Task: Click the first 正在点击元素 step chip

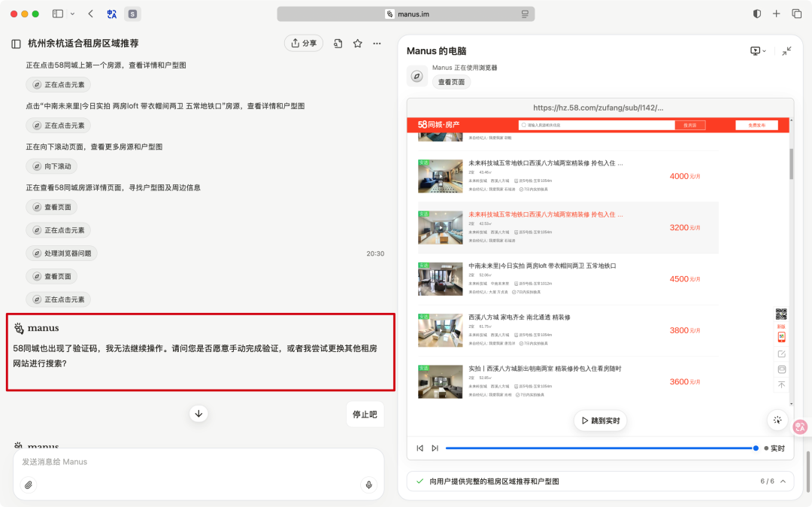Action: tap(59, 84)
